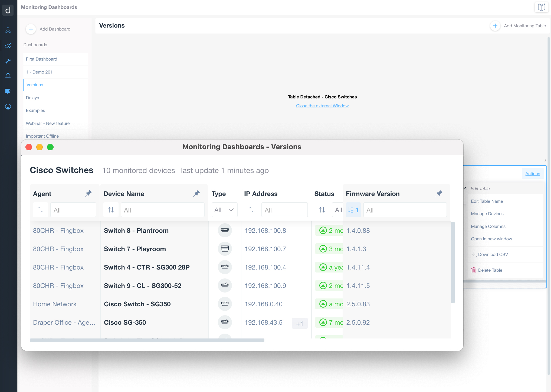Sort by the Device Name column
The height and width of the screenshot is (392, 551).
click(x=111, y=210)
